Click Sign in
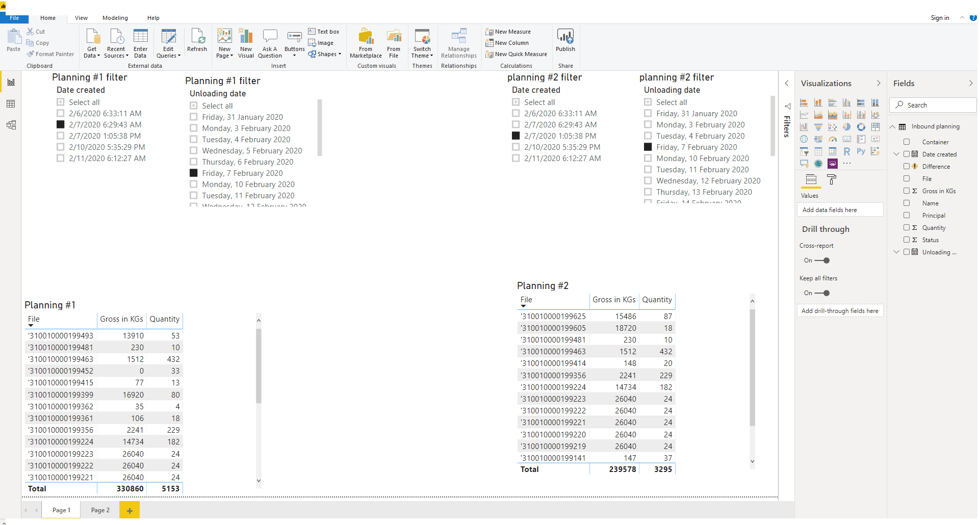This screenshot has width=980, height=525. tap(940, 18)
